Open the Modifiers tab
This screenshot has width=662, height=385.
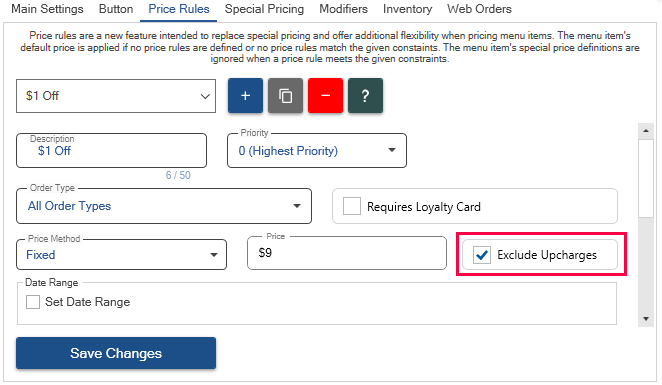pos(343,9)
